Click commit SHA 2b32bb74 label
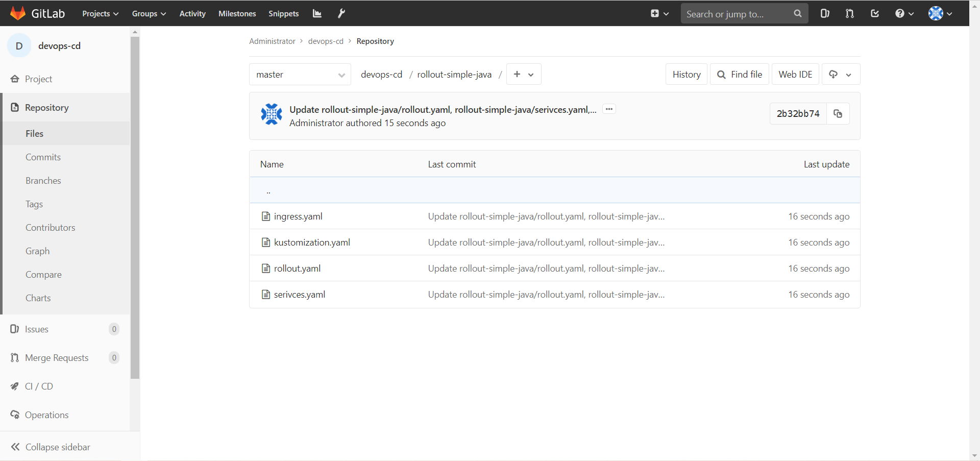The width and height of the screenshot is (980, 461). pyautogui.click(x=798, y=114)
